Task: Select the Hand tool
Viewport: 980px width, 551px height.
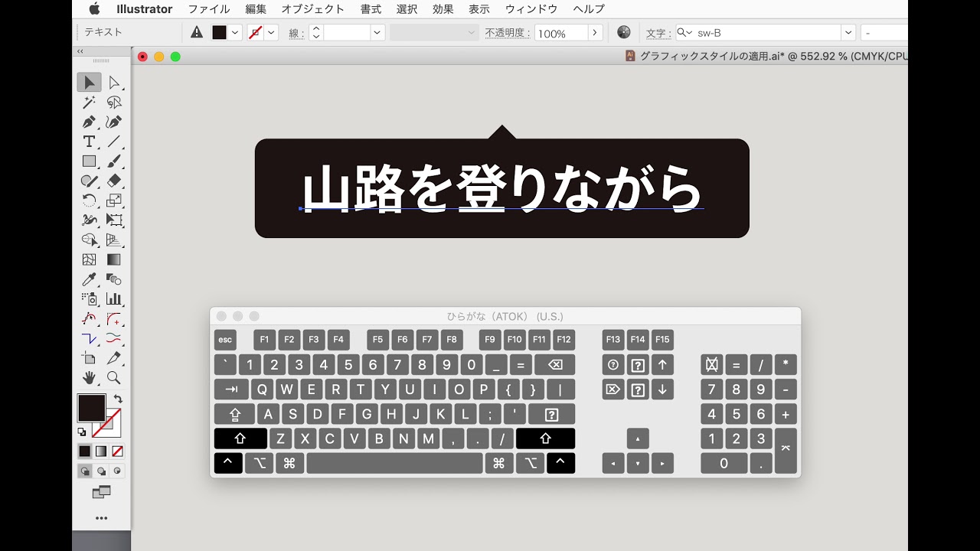Action: pyautogui.click(x=89, y=377)
